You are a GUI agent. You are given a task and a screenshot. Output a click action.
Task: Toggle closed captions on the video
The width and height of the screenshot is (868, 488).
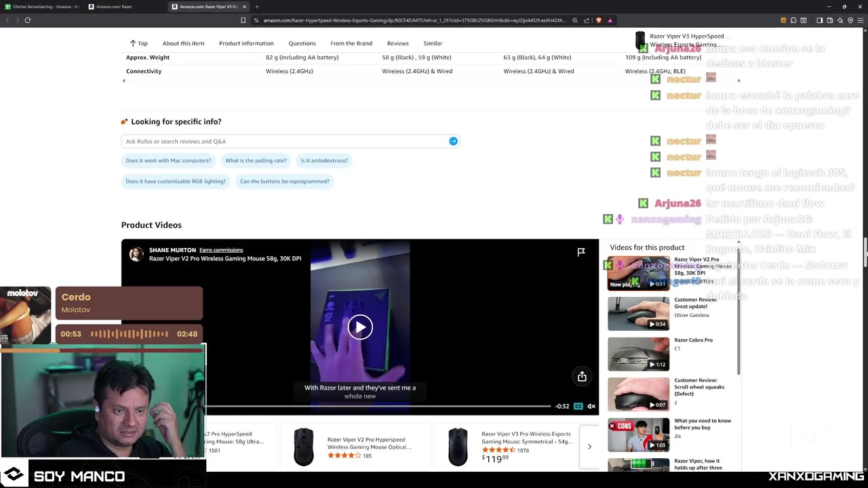coord(578,406)
